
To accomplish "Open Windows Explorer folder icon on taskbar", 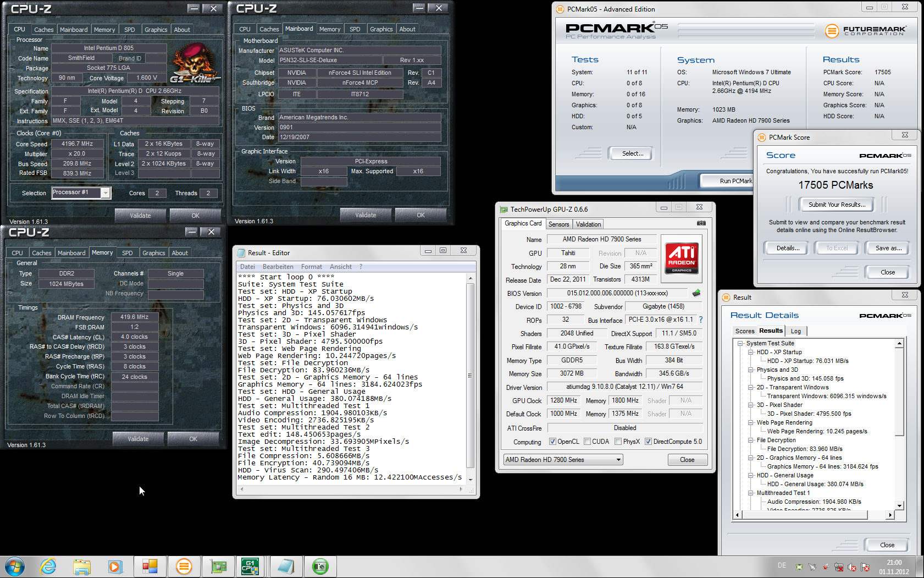I will click(x=82, y=566).
